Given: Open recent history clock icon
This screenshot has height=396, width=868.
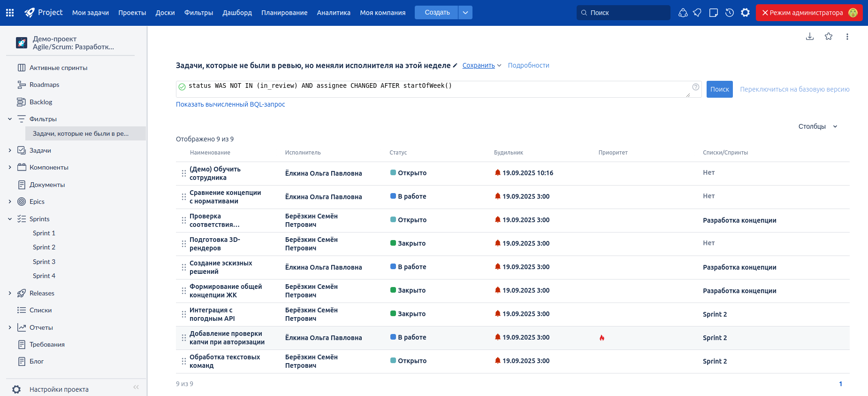Looking at the screenshot, I should tap(729, 13).
